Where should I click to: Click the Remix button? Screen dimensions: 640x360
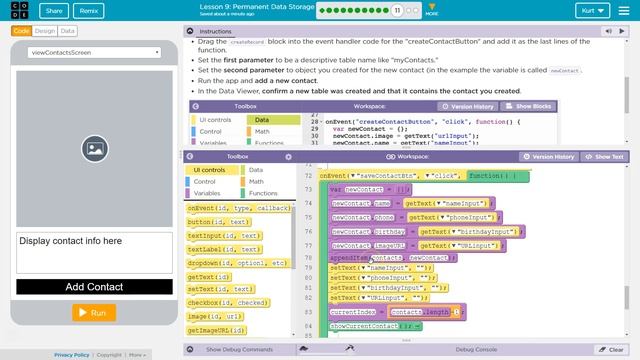89,11
